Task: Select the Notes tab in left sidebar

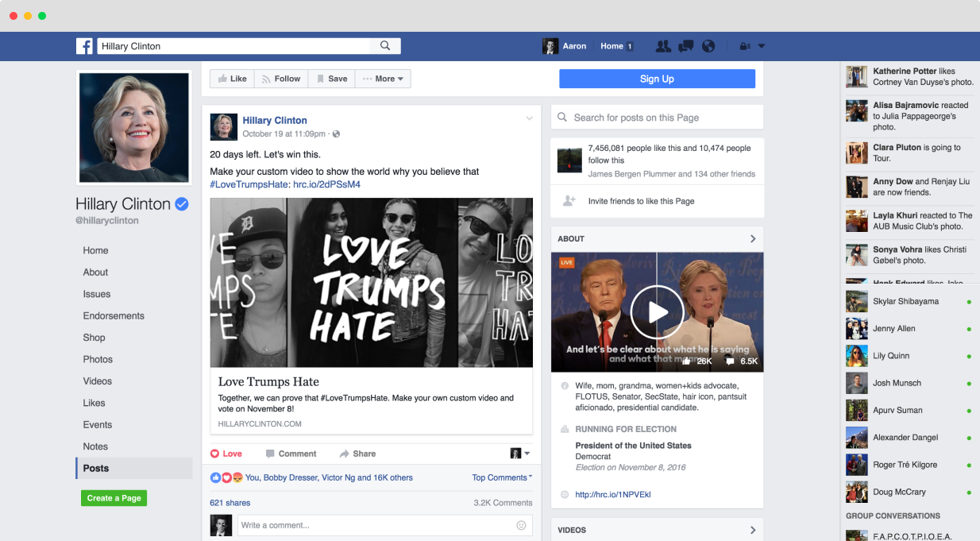Action: pyautogui.click(x=95, y=446)
